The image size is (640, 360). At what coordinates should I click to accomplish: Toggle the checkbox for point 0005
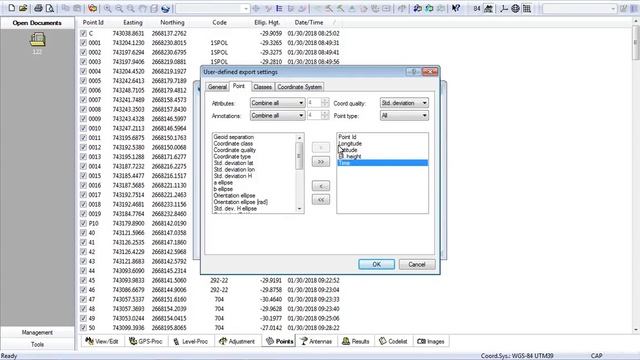pos(83,81)
